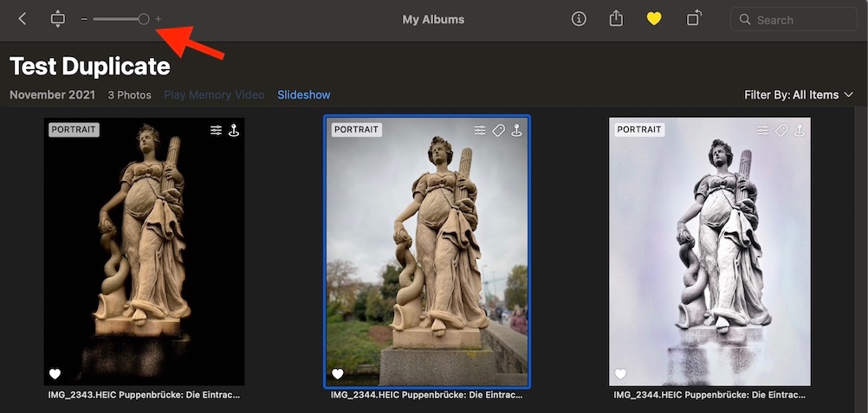Viewport: 868px width, 413px height.
Task: Click the edit adjustments icon on first photo
Action: click(216, 130)
